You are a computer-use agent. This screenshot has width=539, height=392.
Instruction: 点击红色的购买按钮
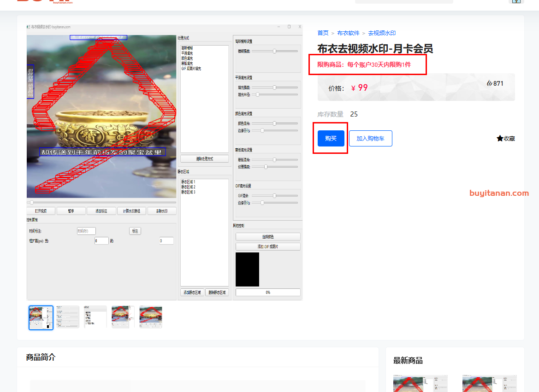[330, 138]
